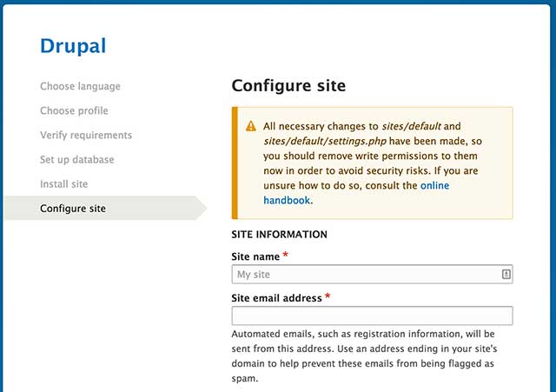556x392 pixels.
Task: Click the red asterisk beside Site email address
Action: click(x=328, y=296)
